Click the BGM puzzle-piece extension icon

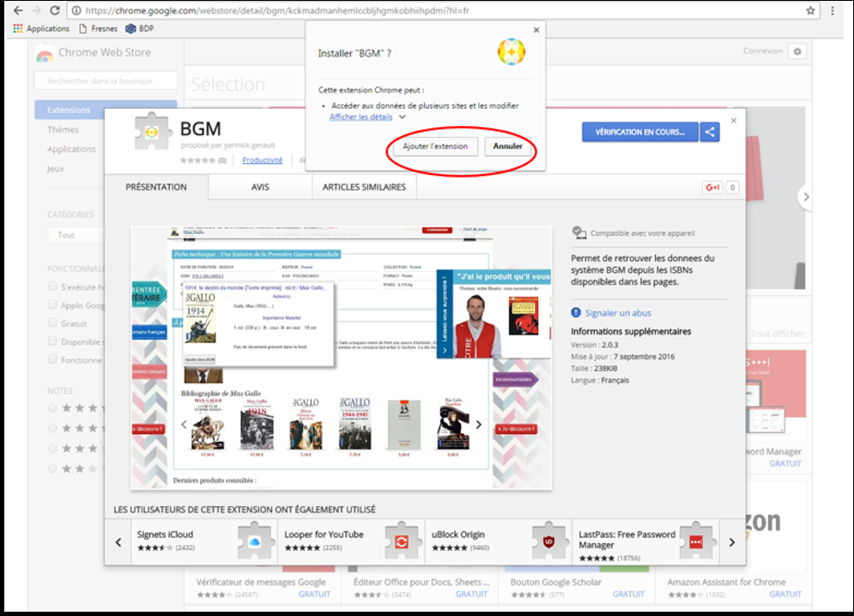(152, 131)
